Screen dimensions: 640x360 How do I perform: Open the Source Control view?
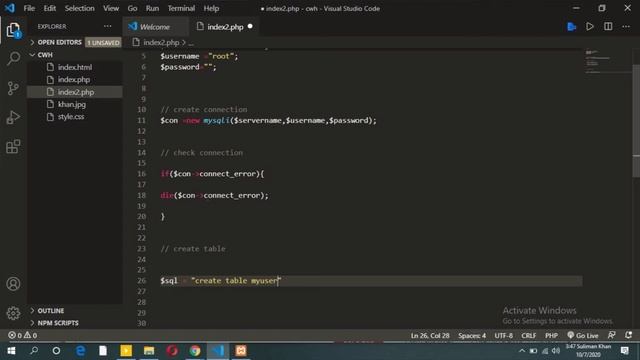13,88
